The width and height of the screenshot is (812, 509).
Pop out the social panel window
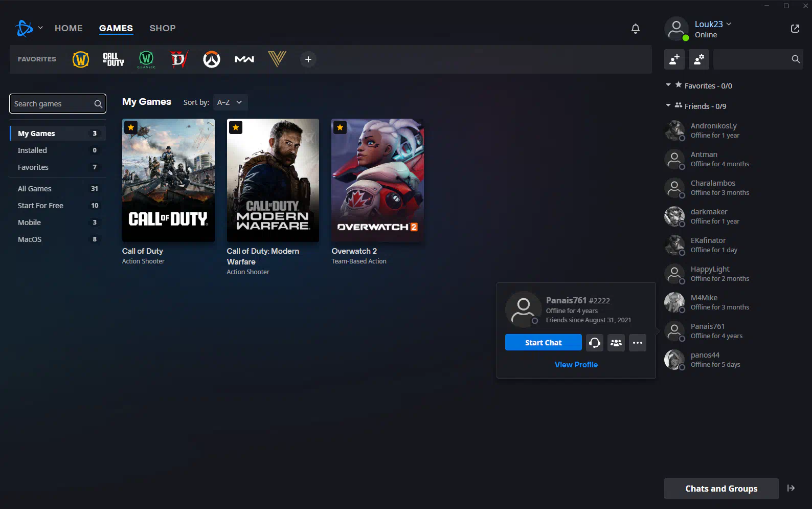pos(795,29)
